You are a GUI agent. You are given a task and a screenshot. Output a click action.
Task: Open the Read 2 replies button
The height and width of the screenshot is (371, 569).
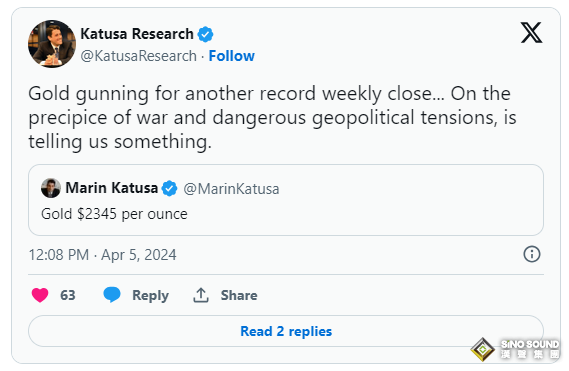tap(286, 331)
